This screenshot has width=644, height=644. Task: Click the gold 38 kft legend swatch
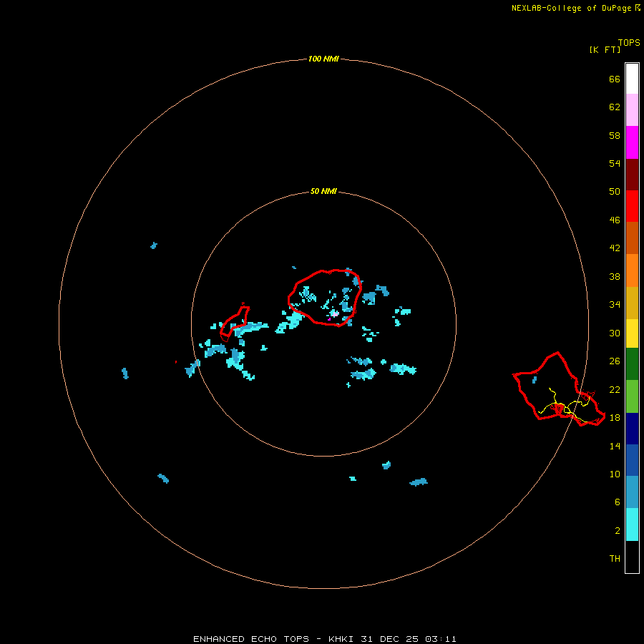(632, 303)
